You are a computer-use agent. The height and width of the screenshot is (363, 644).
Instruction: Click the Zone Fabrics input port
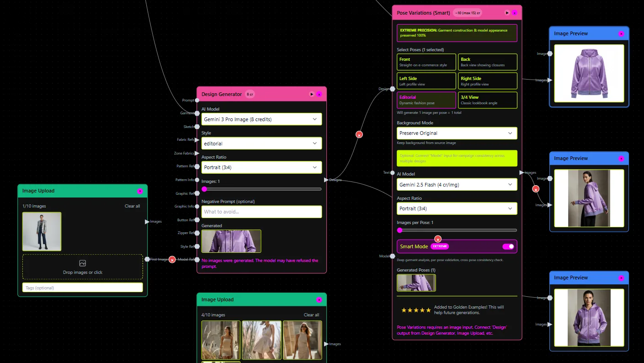click(197, 153)
